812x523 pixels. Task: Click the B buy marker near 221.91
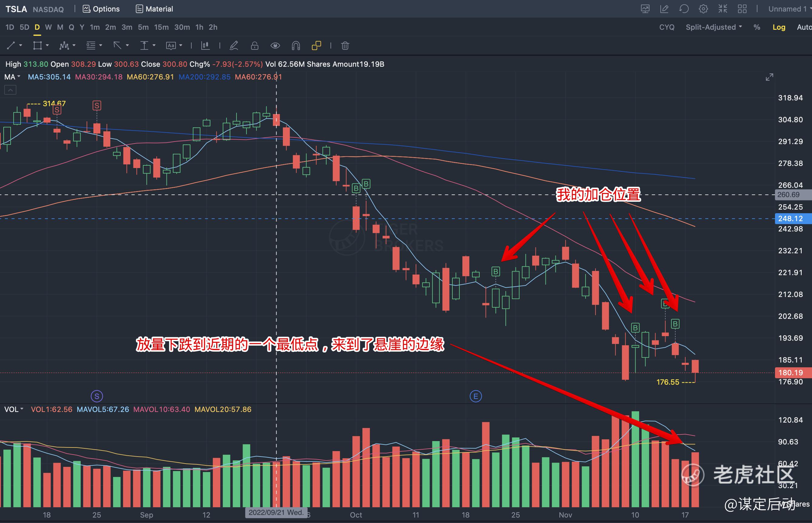[496, 271]
